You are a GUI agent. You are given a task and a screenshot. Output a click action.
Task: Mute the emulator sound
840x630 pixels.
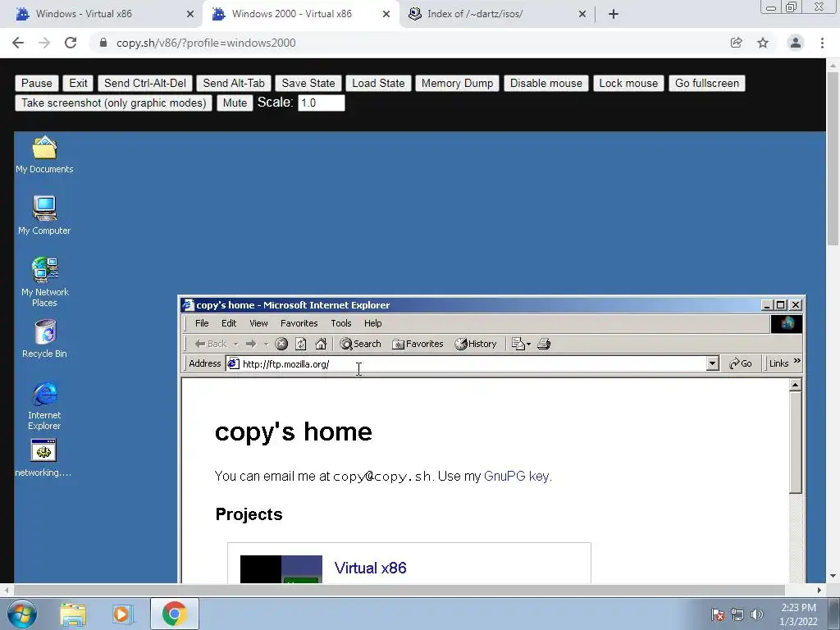235,103
